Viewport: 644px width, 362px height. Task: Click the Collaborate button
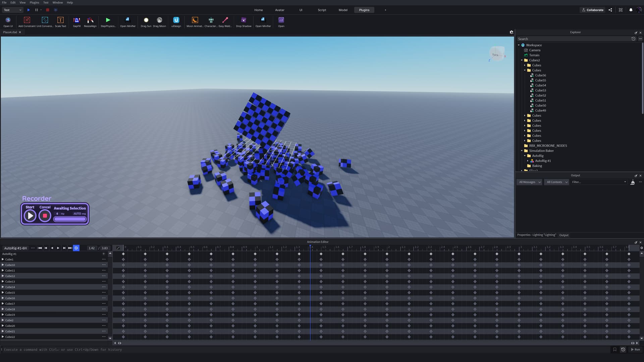click(593, 10)
